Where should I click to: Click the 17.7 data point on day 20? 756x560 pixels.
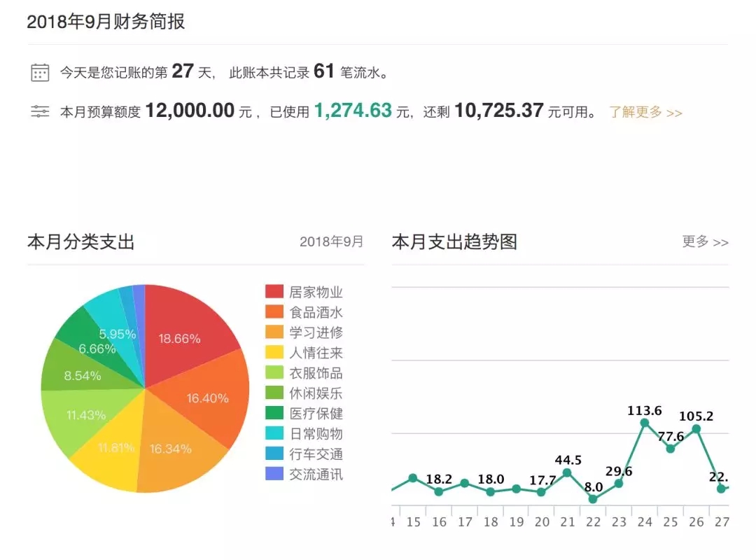541,493
